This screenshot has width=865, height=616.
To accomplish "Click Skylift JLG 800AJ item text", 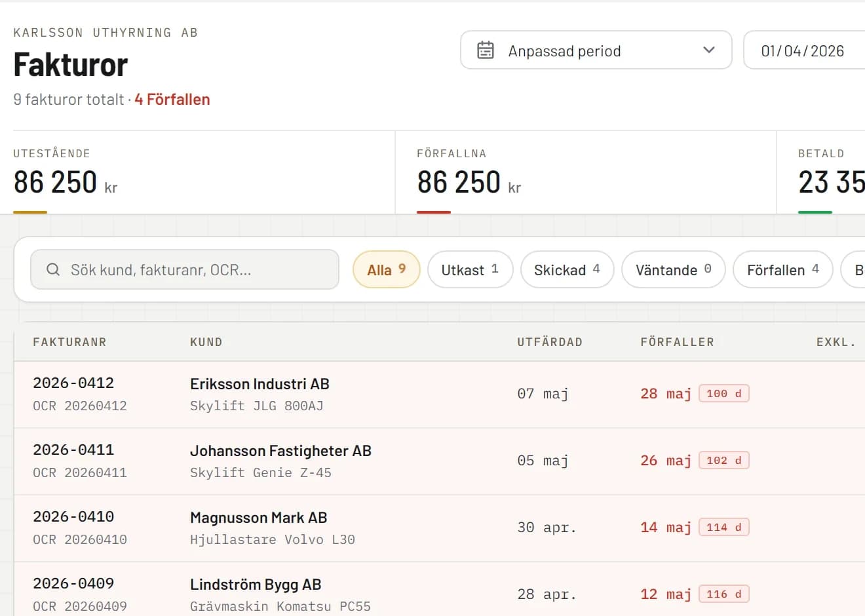I will click(x=257, y=406).
